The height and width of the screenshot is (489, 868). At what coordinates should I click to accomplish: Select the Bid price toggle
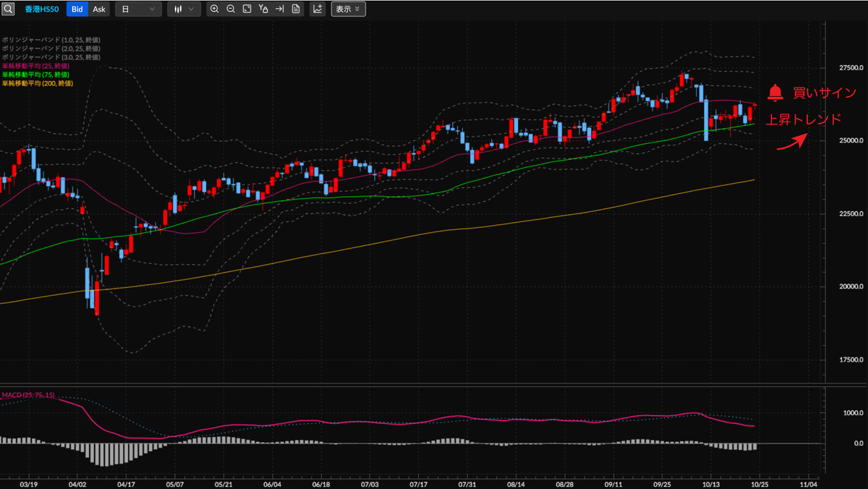(77, 9)
